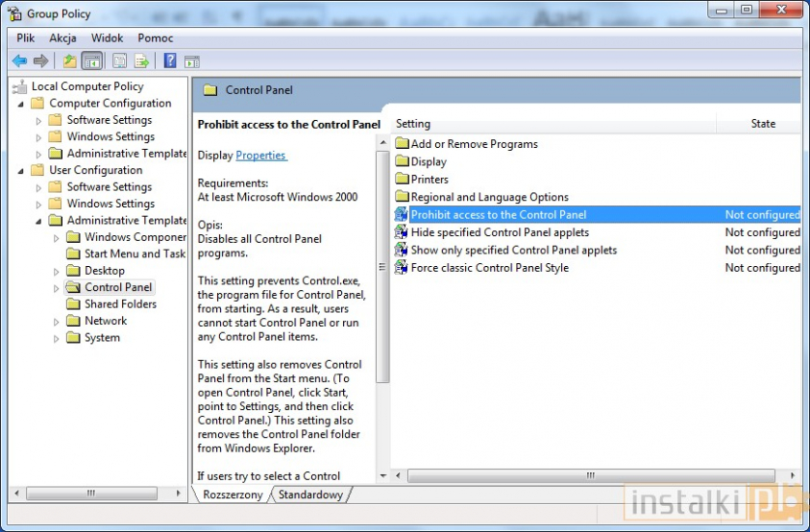This screenshot has width=810, height=532.
Task: Select Shared Folders in the tree
Action: [x=120, y=304]
